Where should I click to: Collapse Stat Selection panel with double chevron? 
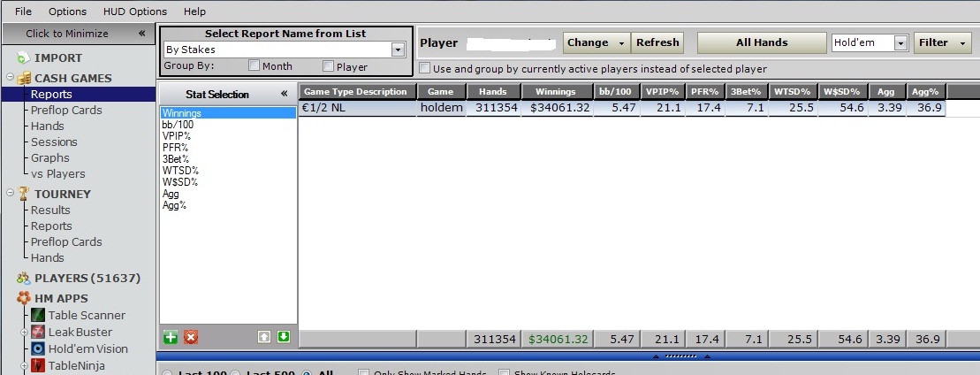tap(284, 94)
